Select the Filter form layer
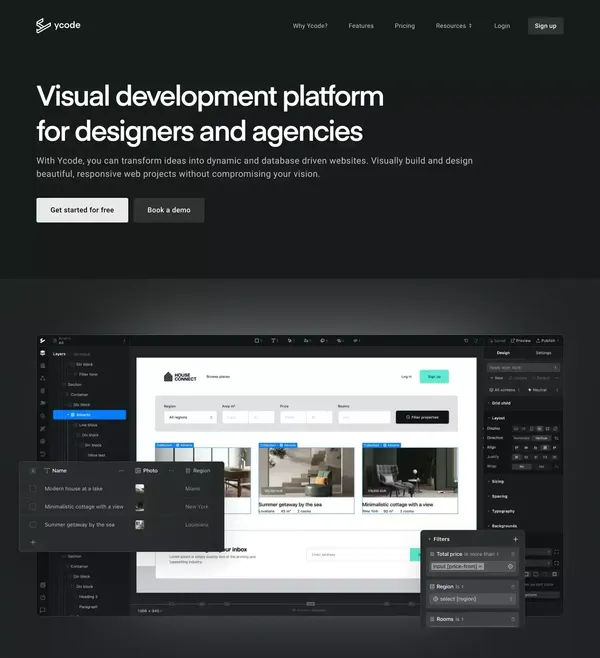Image resolution: width=600 pixels, height=658 pixels. (x=88, y=374)
